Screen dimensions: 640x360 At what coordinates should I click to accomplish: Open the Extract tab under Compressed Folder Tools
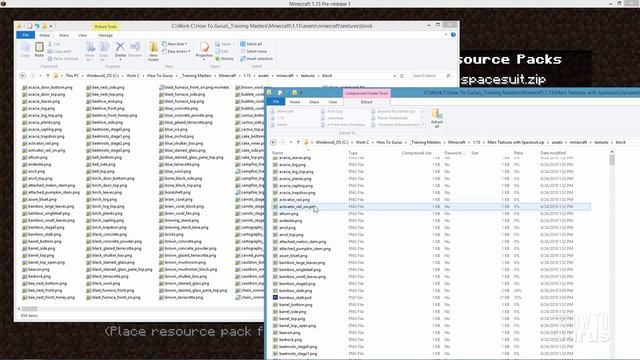coord(367,102)
